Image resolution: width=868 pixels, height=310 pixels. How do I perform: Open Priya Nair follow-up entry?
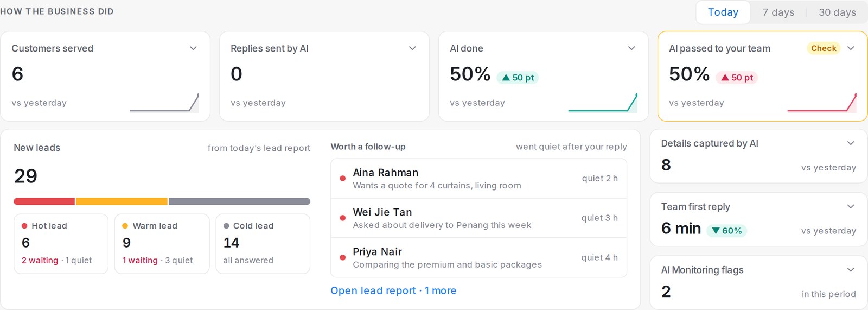click(x=479, y=258)
